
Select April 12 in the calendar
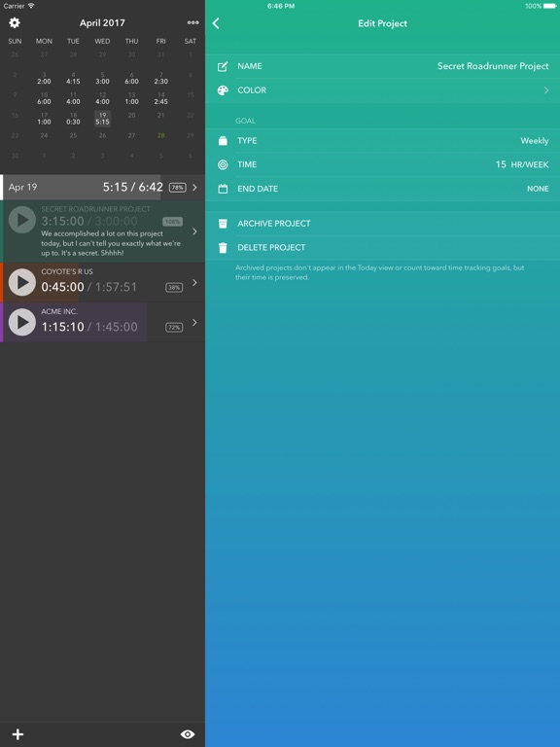pos(102,98)
